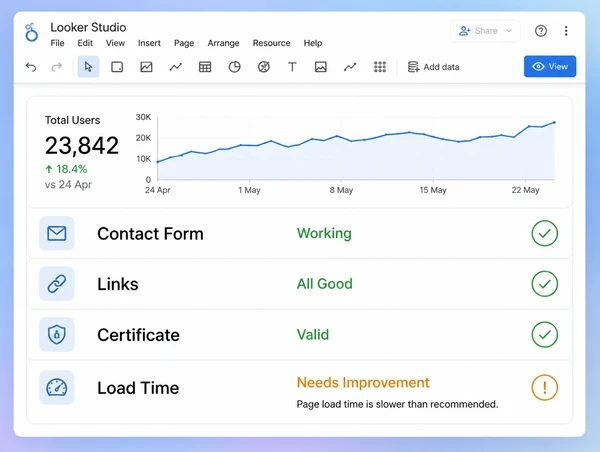Select the Total Users value 23,842
Screen dimensions: 600x452
pos(82,145)
